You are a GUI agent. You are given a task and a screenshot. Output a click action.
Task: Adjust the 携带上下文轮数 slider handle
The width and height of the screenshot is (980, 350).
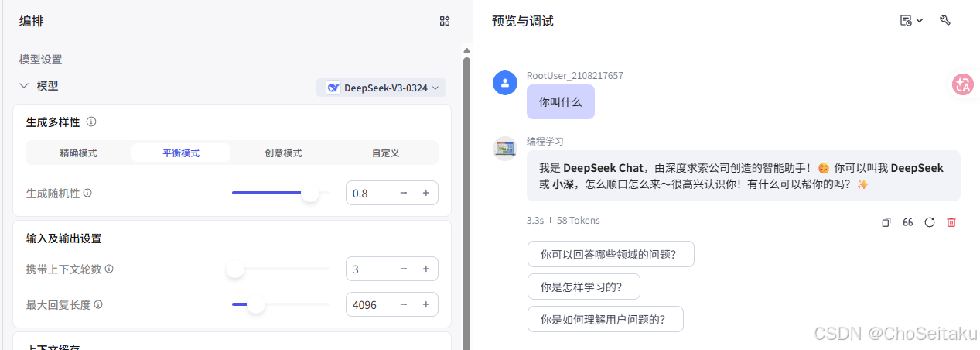235,269
